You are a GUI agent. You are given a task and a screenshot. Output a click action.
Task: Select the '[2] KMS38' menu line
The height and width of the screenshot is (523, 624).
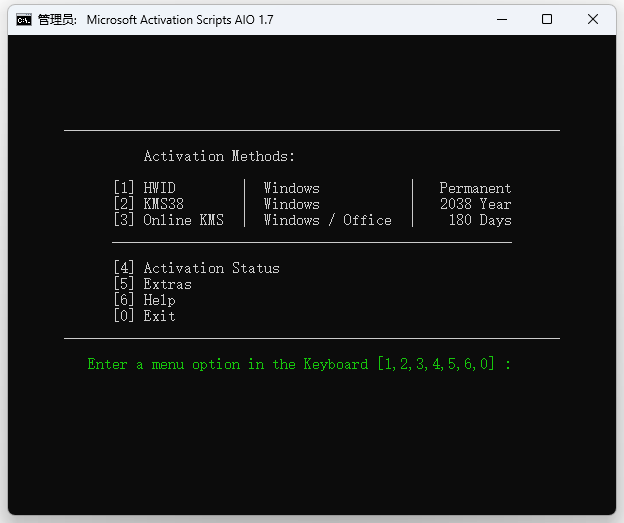pyautogui.click(x=148, y=204)
